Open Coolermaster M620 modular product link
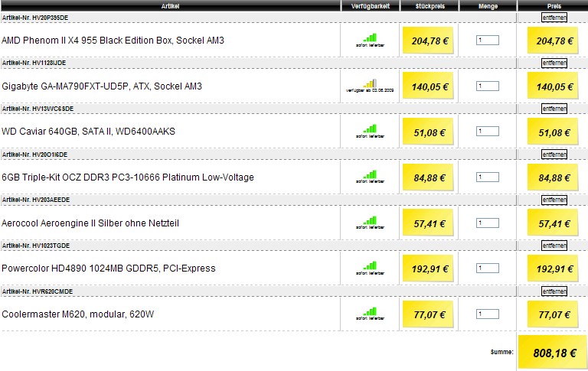 pos(77,314)
